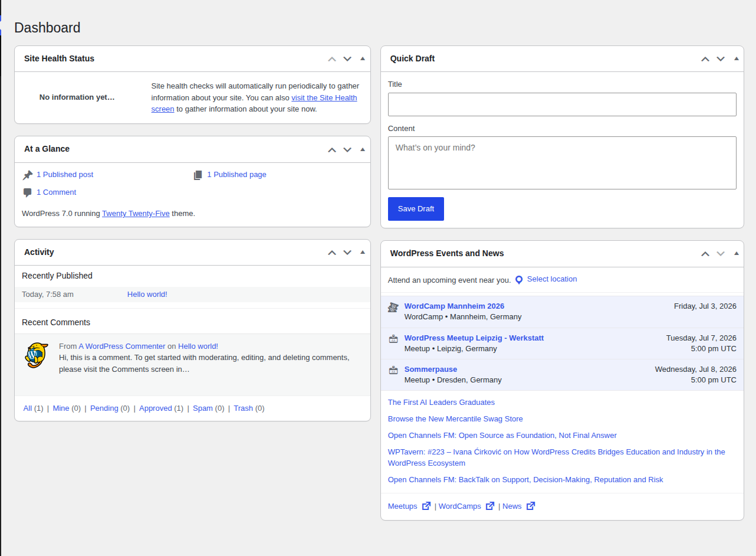Open the Meetups footer link

point(402,506)
